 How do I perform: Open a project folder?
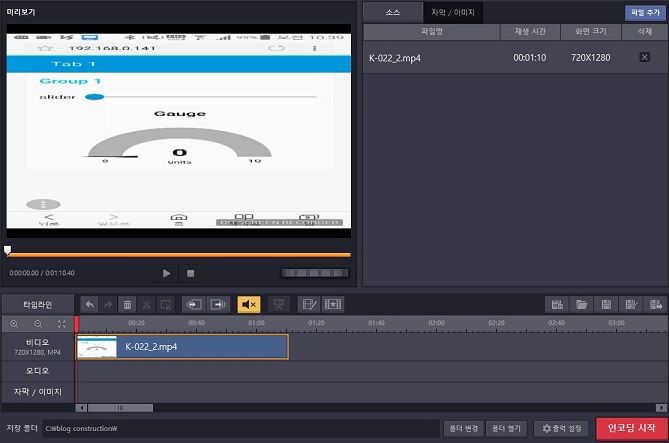coord(582,304)
